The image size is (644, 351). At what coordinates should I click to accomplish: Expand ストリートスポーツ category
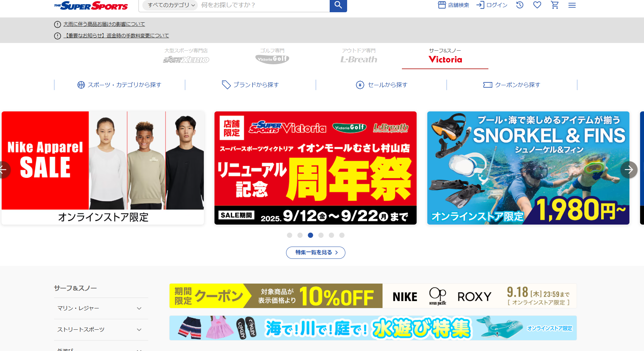101,330
